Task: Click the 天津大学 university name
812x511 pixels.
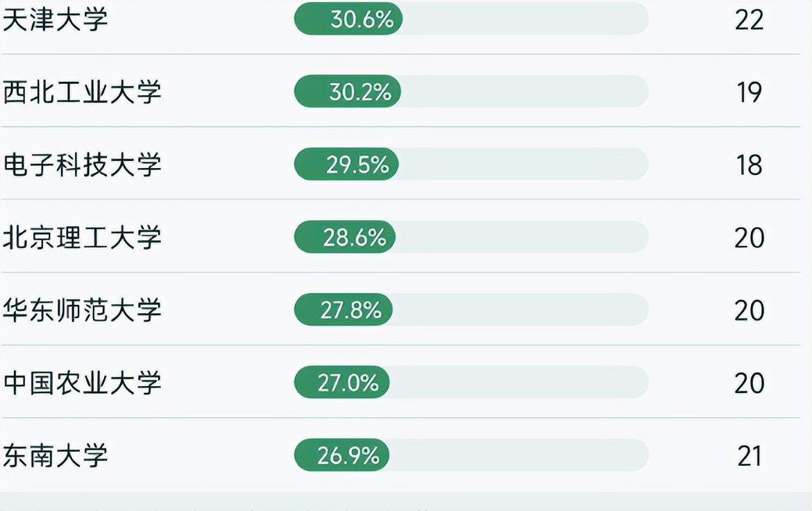Action: point(56,19)
